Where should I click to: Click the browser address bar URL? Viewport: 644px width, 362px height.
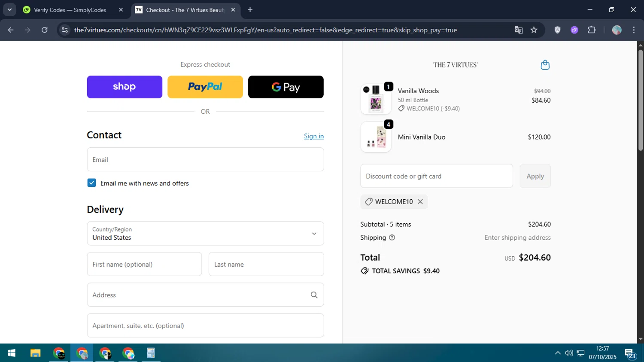point(265,30)
